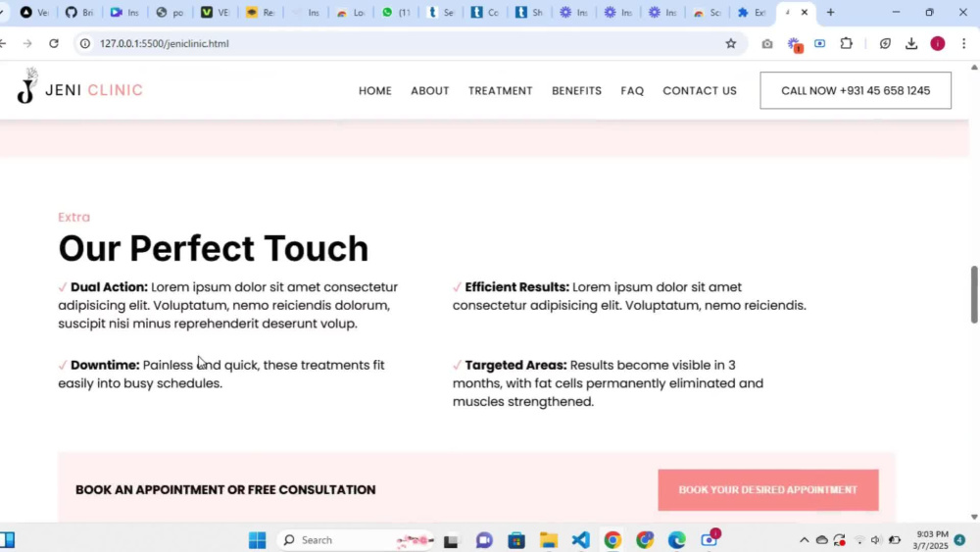Open the Windows Start menu
Image resolution: width=980 pixels, height=552 pixels.
(257, 540)
